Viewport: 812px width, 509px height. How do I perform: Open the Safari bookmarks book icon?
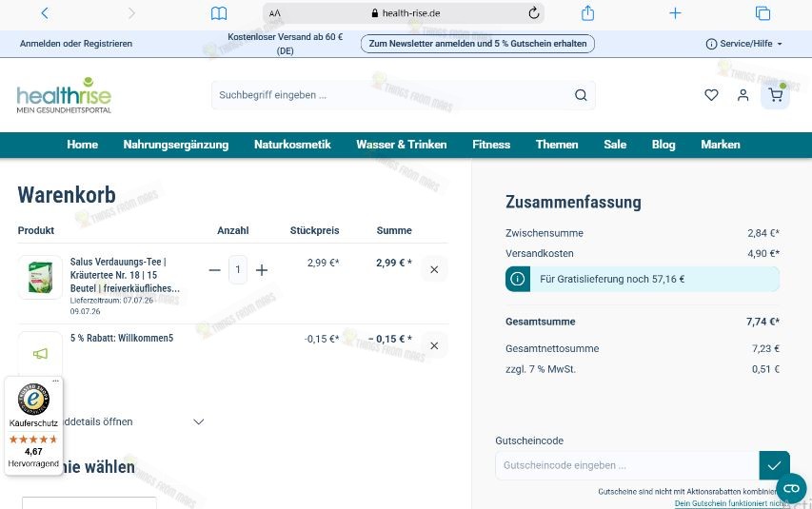click(219, 13)
